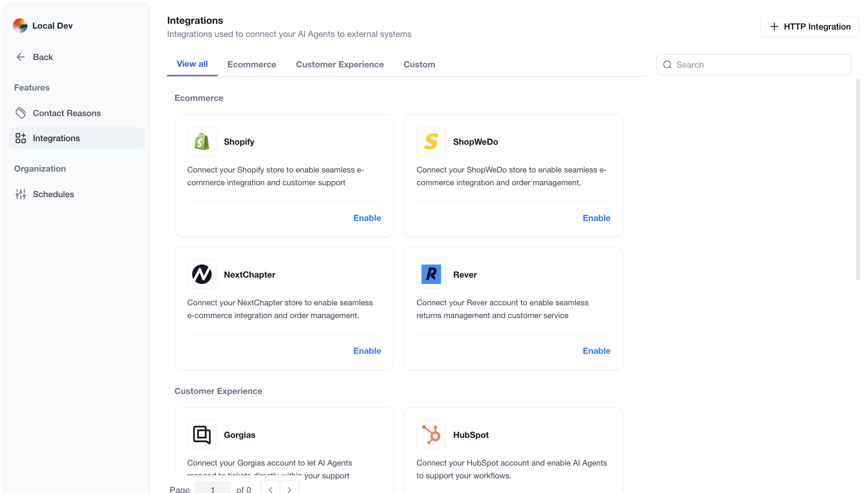Viewport: 868px width, 493px height.
Task: Click the magnifier icon in Search box
Action: pyautogui.click(x=667, y=65)
